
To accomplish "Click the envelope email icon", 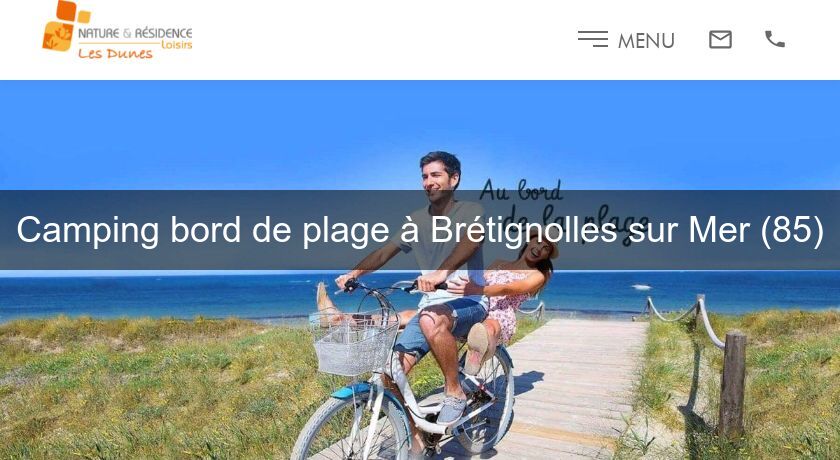I will point(720,40).
